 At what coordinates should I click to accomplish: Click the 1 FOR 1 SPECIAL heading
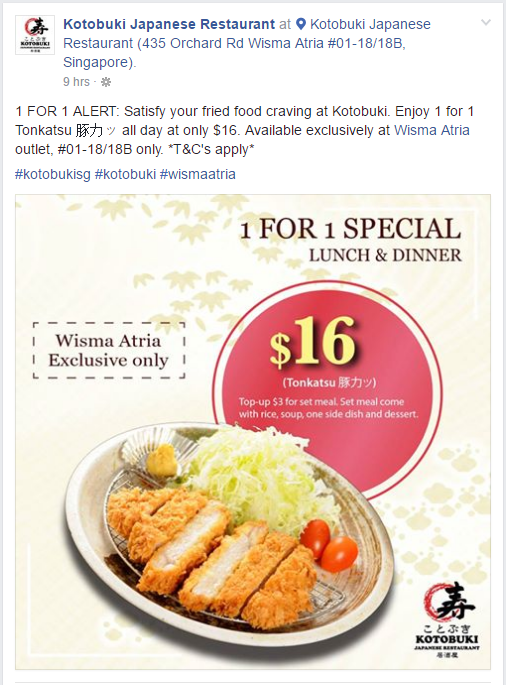click(x=350, y=229)
